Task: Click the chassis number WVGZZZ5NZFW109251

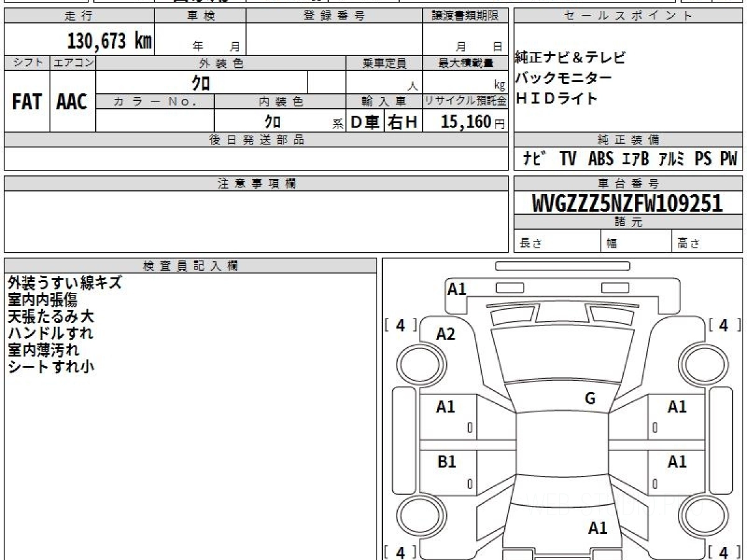Action: (627, 203)
